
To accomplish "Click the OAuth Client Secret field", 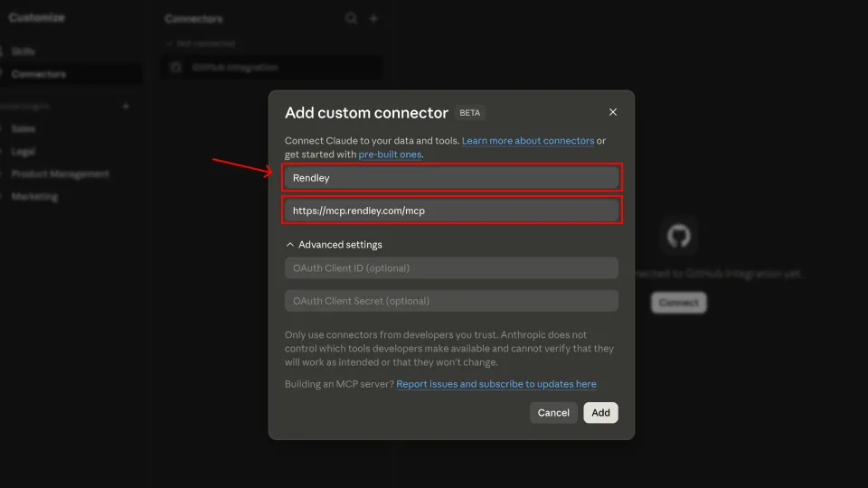I will click(451, 300).
